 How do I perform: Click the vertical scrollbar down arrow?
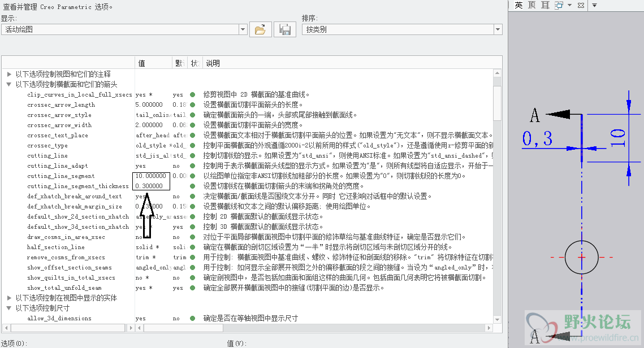pos(498,320)
